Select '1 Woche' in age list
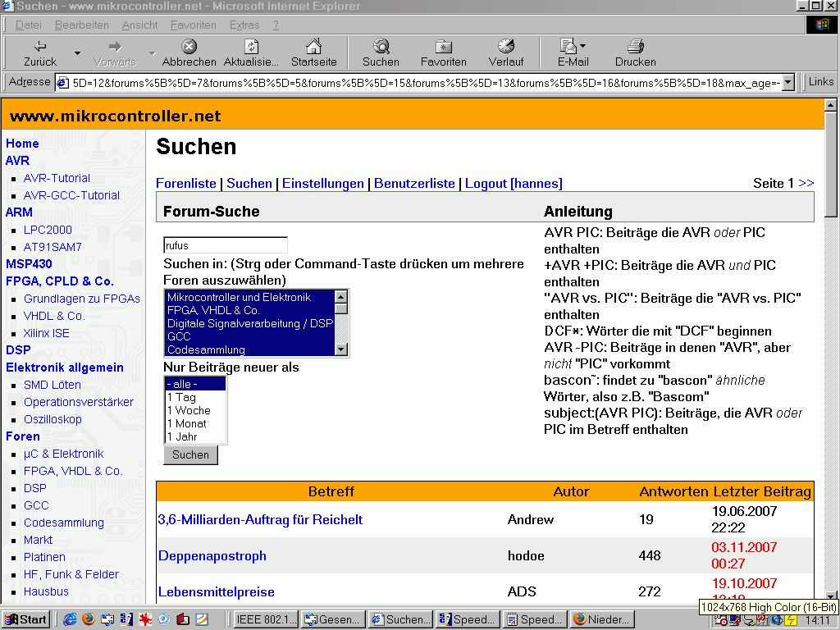 (189, 410)
